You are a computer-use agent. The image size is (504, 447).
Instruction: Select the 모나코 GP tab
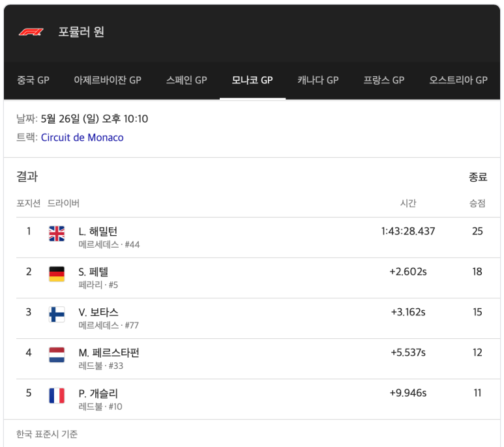tap(252, 80)
